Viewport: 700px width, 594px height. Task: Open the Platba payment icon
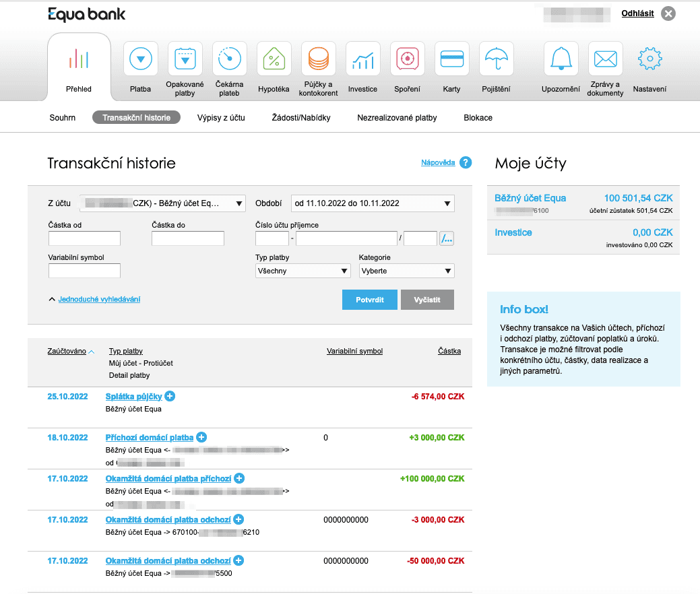(141, 59)
